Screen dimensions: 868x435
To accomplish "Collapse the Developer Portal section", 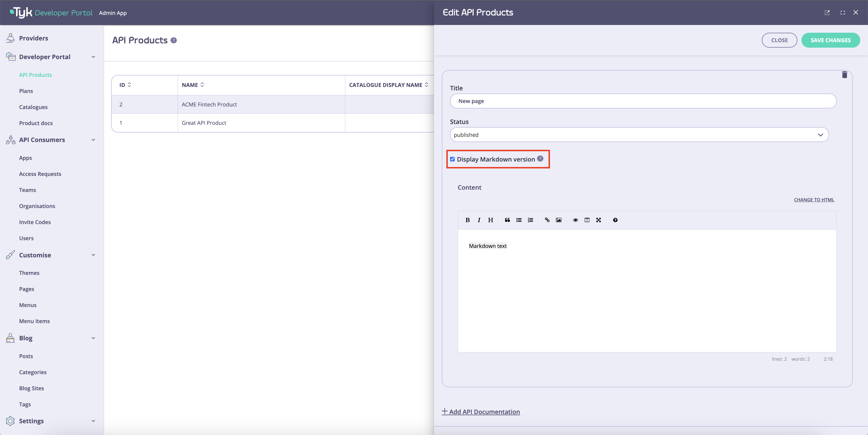I will (93, 57).
